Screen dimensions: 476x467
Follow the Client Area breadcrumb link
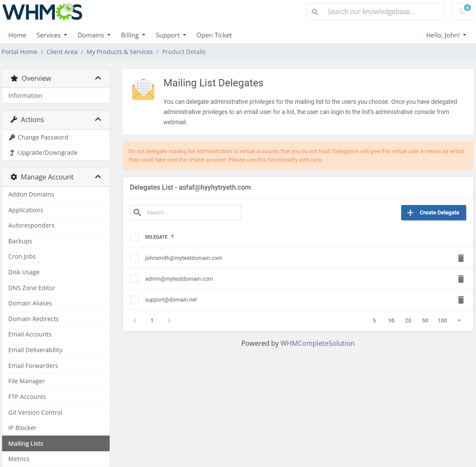pyautogui.click(x=62, y=52)
